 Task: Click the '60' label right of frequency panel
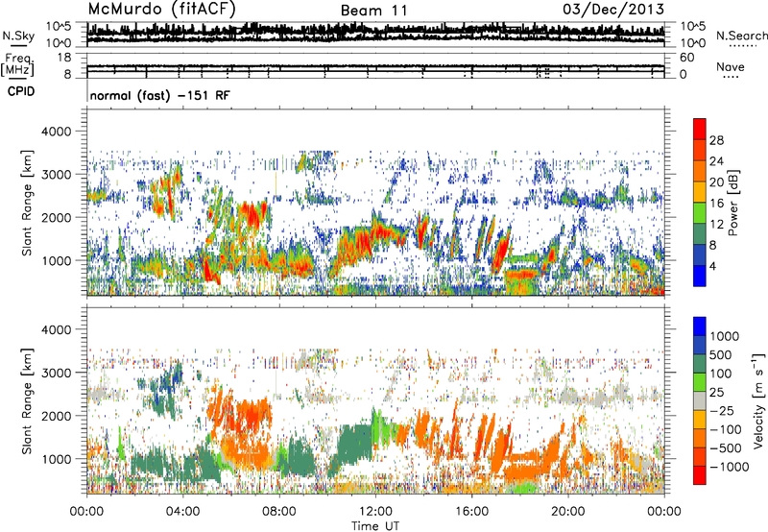(687, 58)
